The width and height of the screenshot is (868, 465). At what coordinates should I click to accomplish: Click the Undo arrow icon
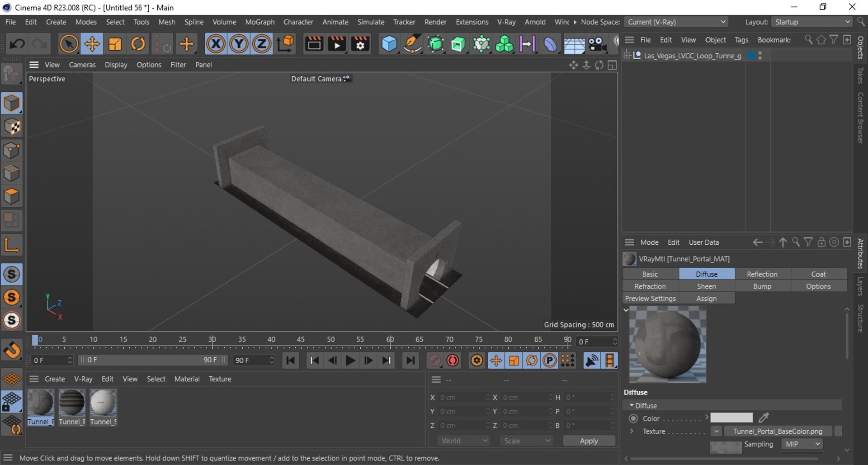click(x=17, y=44)
